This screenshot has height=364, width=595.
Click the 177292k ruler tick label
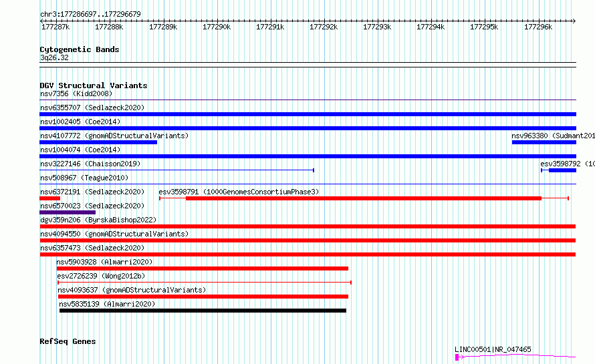click(324, 27)
